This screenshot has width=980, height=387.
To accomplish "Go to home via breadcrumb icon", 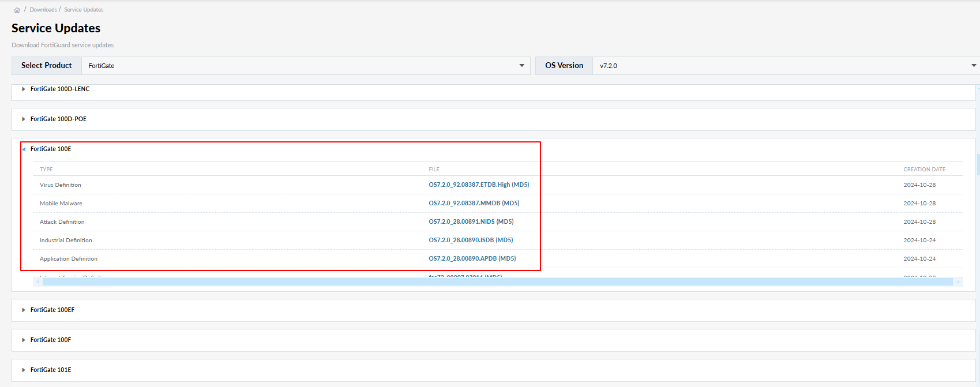I will pos(17,10).
